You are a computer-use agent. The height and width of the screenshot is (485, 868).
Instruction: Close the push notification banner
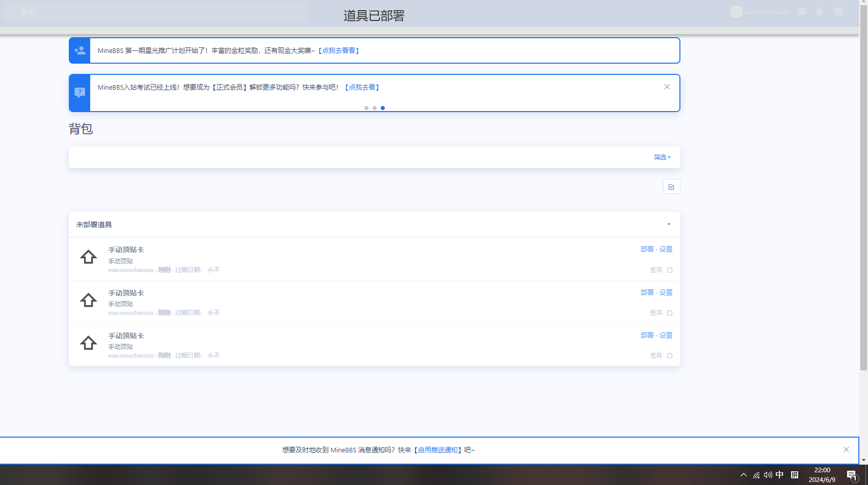click(x=846, y=449)
